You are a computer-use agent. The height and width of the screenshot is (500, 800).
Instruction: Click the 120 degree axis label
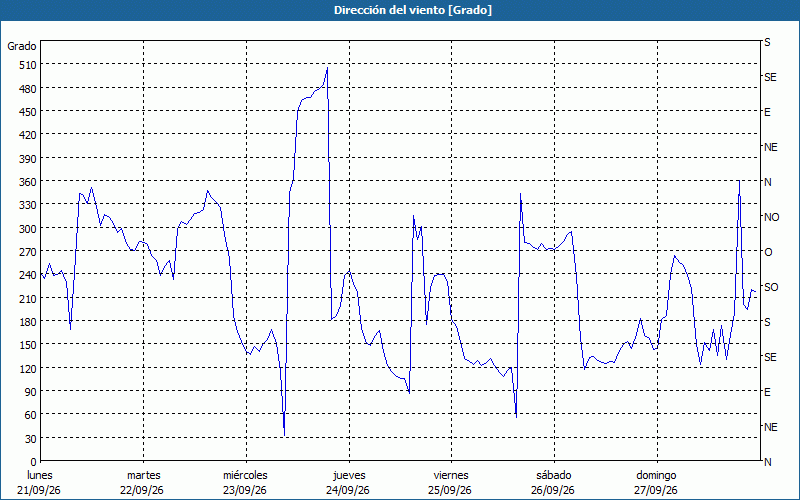click(x=28, y=369)
